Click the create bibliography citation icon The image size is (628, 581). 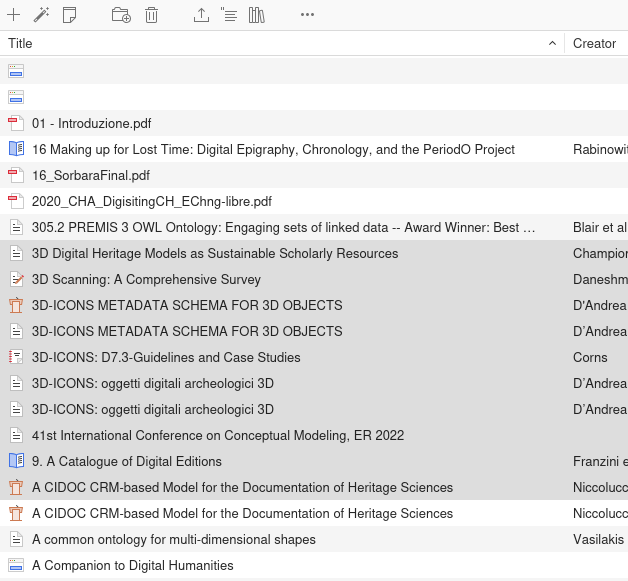tap(229, 15)
